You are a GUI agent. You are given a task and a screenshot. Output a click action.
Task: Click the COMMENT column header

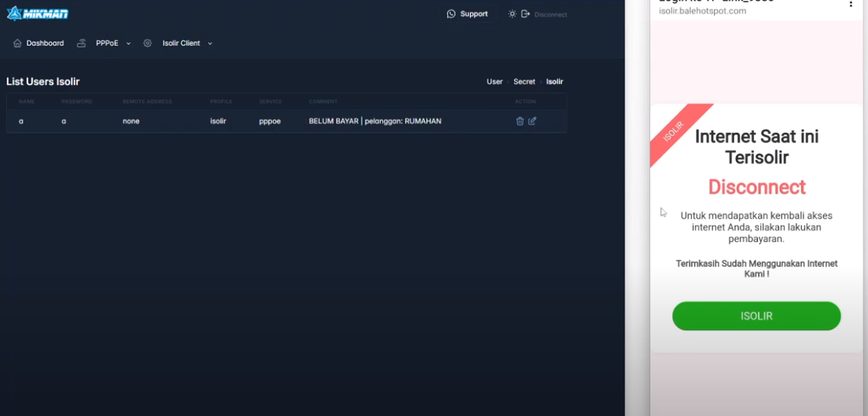click(322, 101)
